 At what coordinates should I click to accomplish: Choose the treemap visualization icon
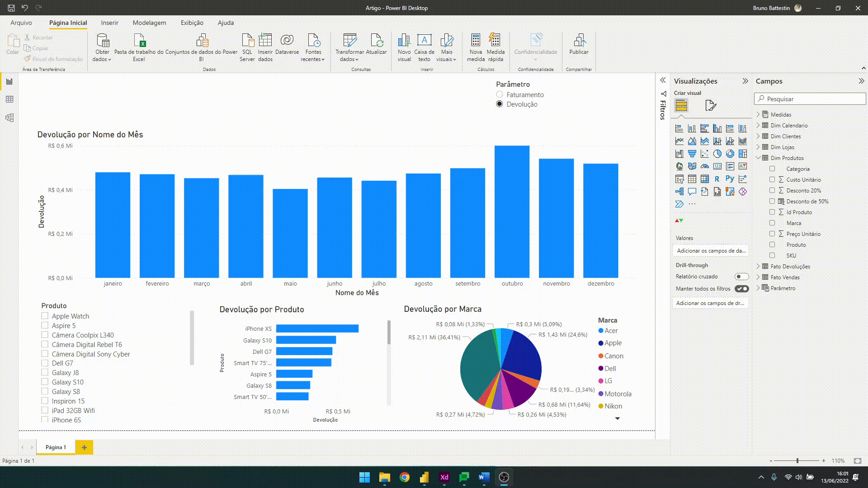click(743, 154)
